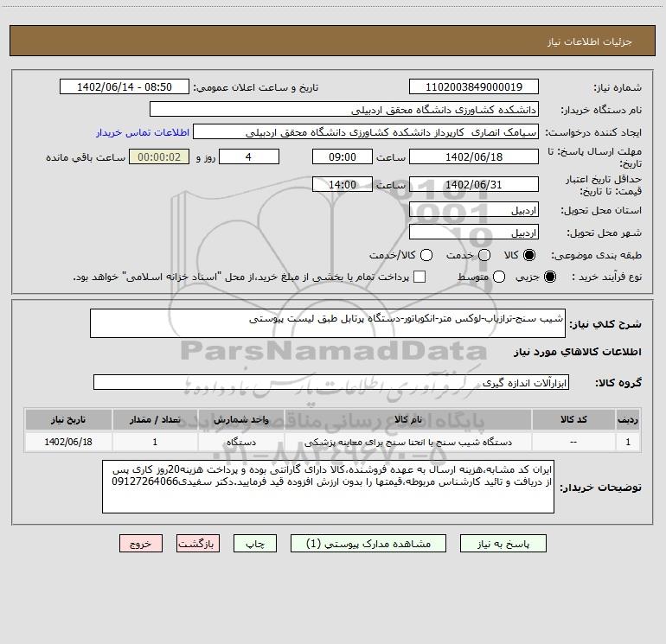Click the item name cell دستگاه شیب سنج
Viewport: 666px width, 644px height.
tap(407, 442)
